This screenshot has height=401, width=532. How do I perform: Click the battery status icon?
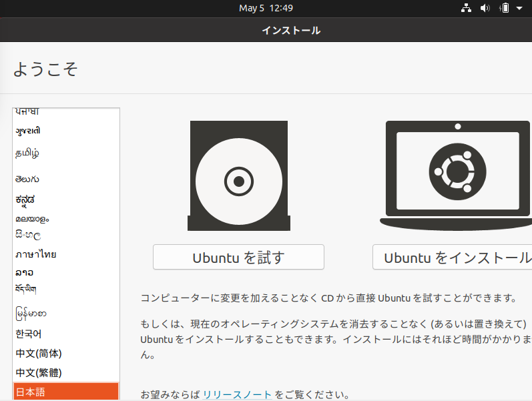coord(505,8)
